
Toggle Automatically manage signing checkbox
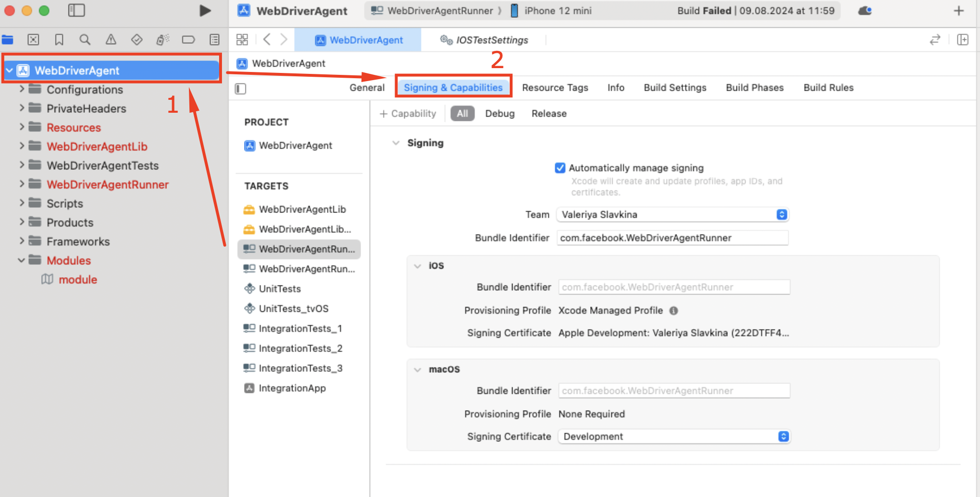pyautogui.click(x=560, y=168)
